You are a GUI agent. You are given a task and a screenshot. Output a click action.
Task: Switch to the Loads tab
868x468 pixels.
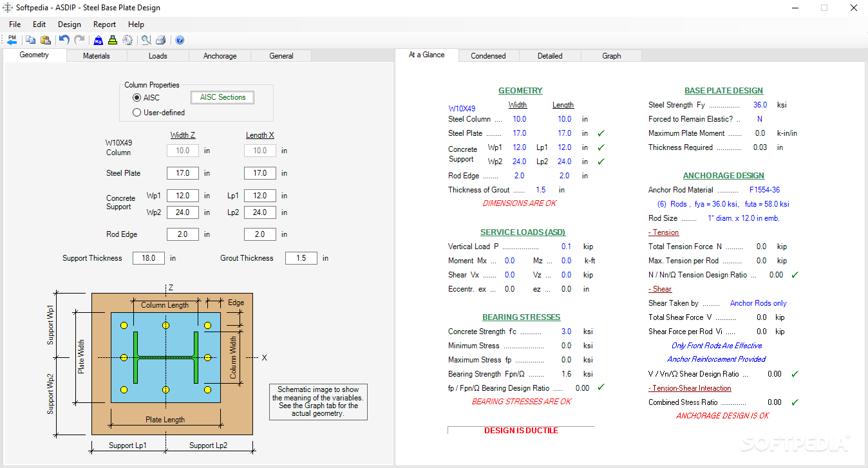pos(158,56)
